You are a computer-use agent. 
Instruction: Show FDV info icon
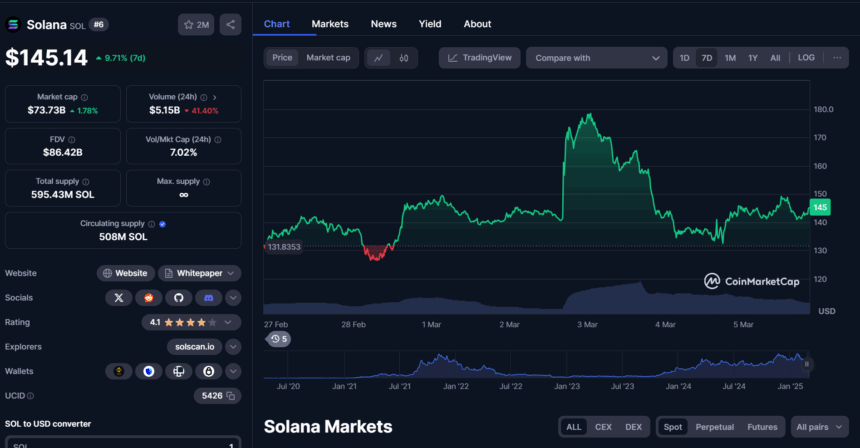71,140
